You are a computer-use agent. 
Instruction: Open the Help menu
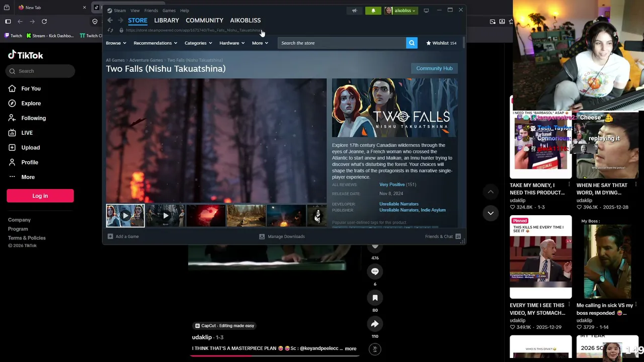click(x=185, y=11)
